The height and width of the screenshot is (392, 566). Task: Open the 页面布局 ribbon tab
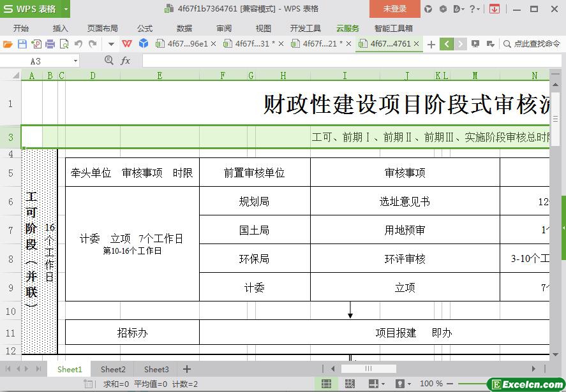click(x=103, y=28)
